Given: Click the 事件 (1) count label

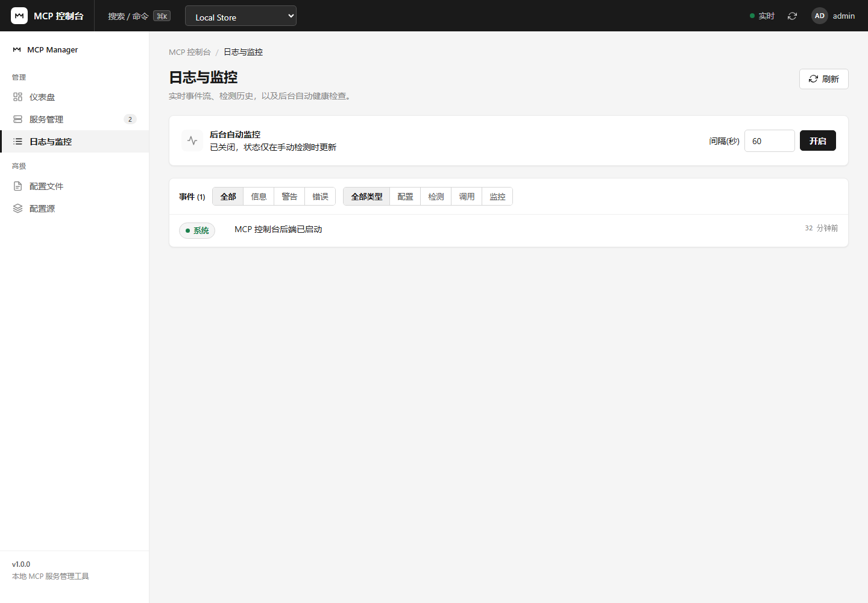Looking at the screenshot, I should [192, 197].
